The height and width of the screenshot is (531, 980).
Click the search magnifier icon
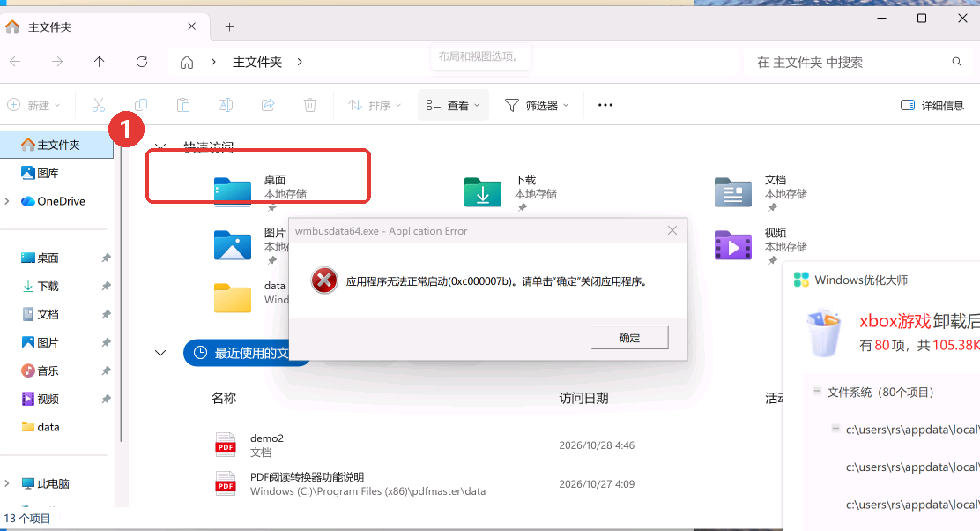(957, 62)
